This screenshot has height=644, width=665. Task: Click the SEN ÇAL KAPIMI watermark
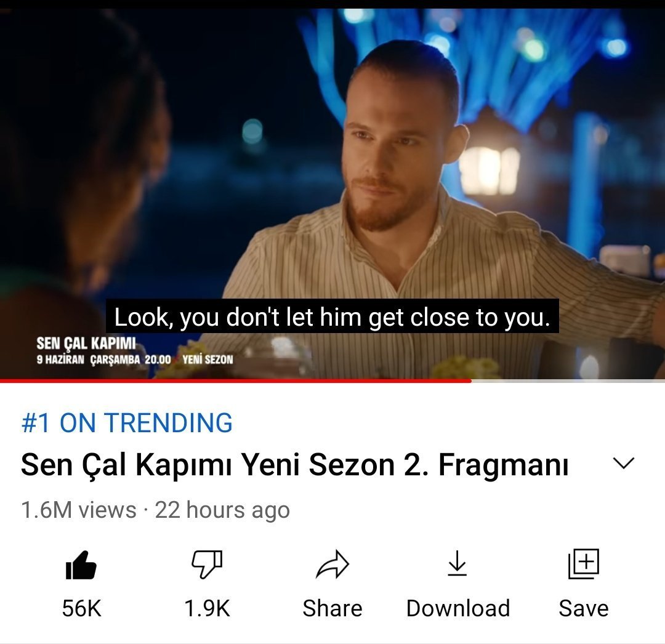click(86, 343)
